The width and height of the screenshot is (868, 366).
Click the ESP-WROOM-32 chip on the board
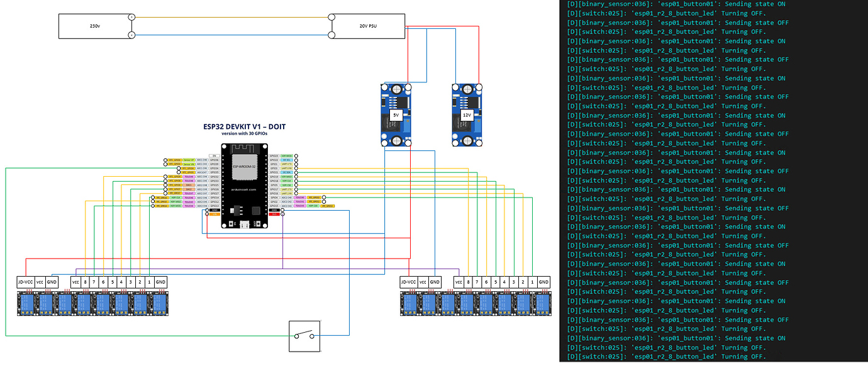point(244,165)
